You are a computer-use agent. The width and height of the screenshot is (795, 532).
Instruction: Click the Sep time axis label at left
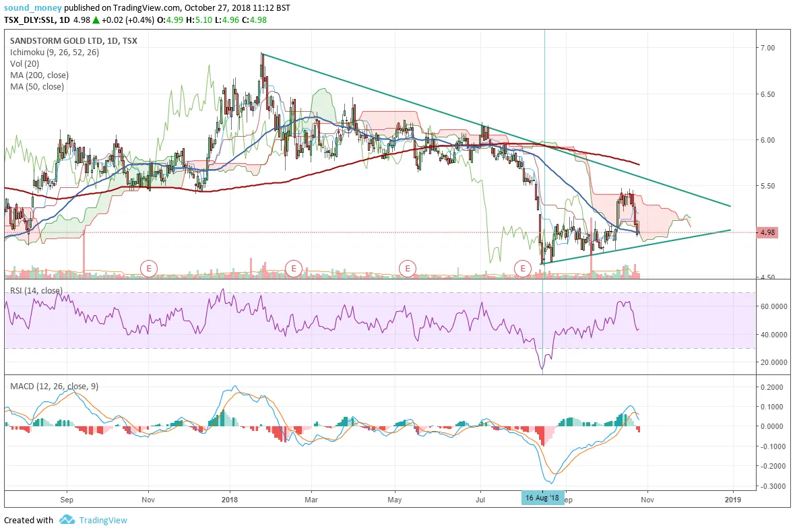[x=67, y=500]
